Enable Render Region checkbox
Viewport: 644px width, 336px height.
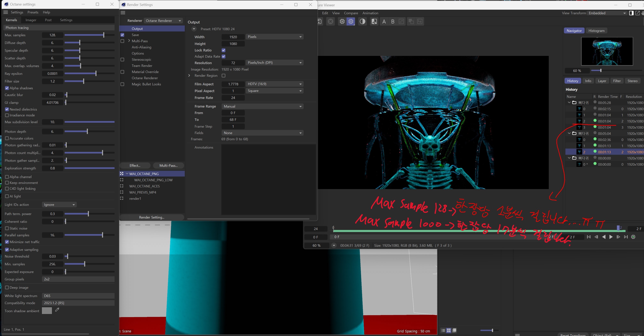[x=224, y=76]
